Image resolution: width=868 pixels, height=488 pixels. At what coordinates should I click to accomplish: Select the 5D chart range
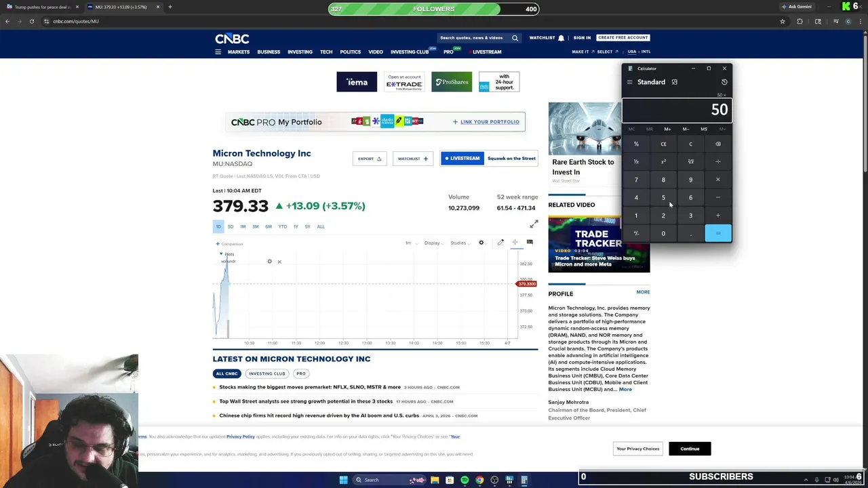[231, 226]
